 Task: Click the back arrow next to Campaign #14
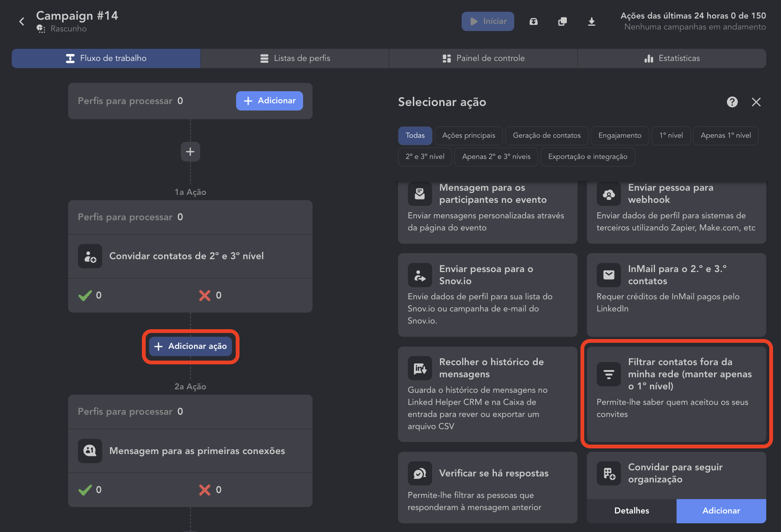22,22
